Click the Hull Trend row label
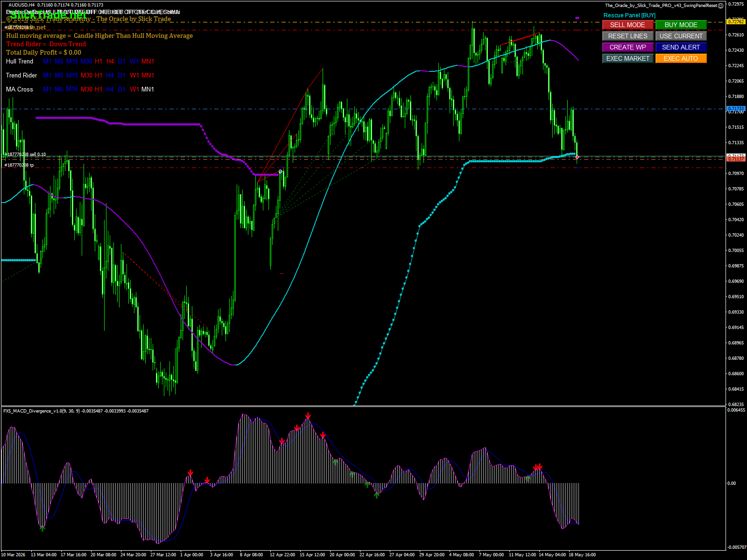The height and width of the screenshot is (560, 747). [20, 61]
